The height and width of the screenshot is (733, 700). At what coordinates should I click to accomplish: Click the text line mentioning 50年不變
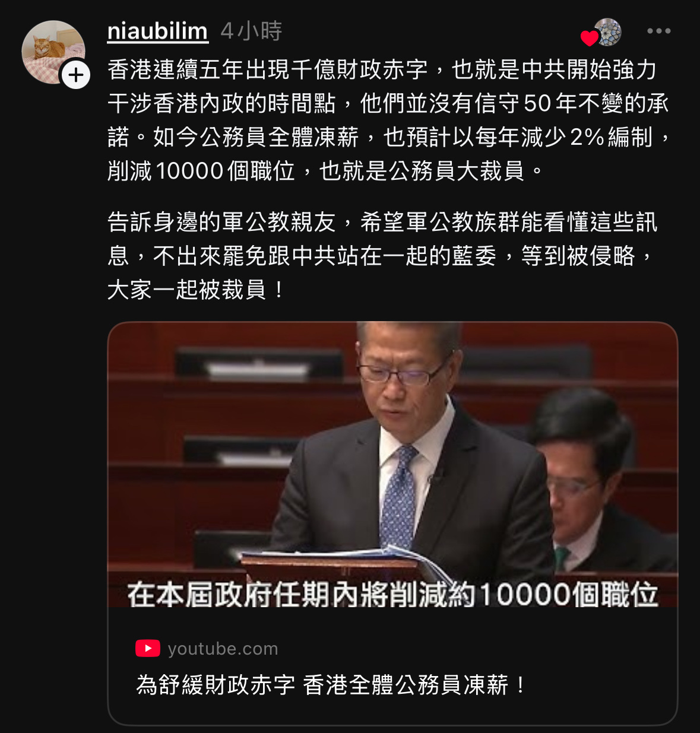[x=388, y=103]
